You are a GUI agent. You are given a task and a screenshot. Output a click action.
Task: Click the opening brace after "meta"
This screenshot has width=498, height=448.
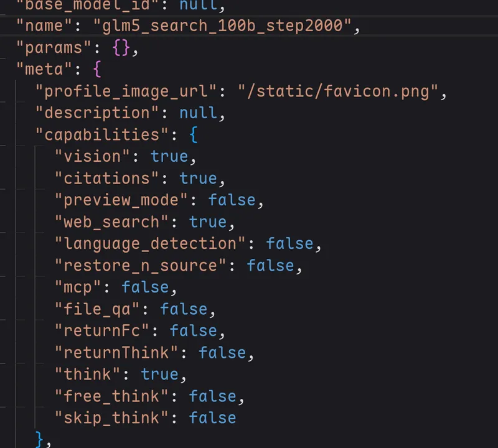pos(97,69)
